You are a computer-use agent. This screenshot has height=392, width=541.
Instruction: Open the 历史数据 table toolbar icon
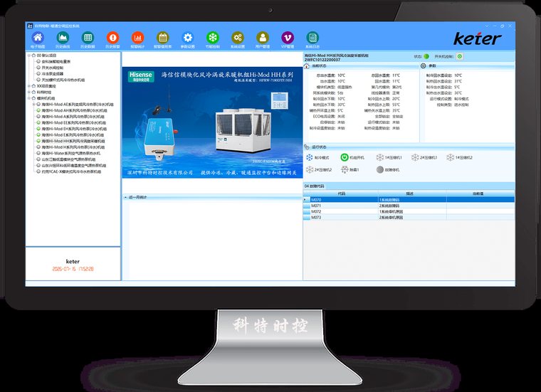(88, 37)
